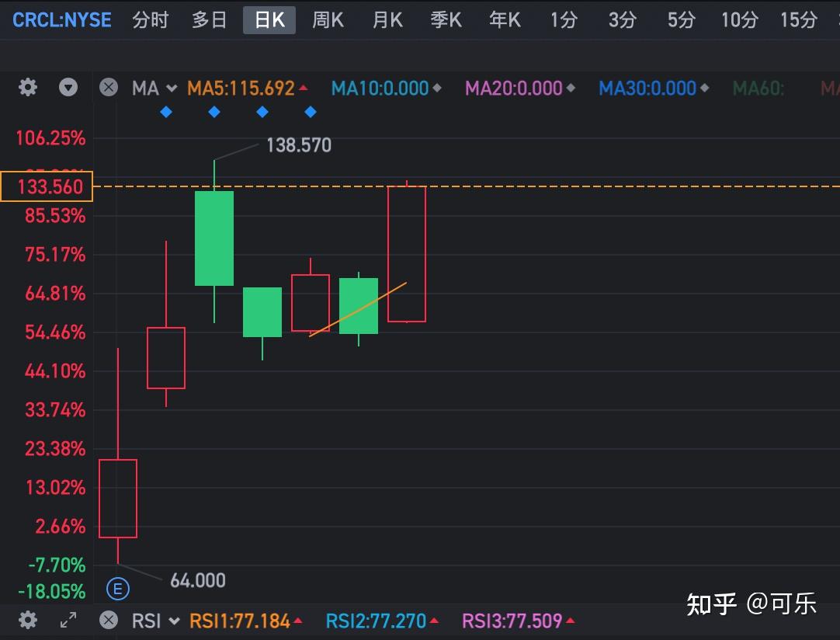Click the CRCL:NYSE ticker label
Viewport: 840px width, 640px height.
click(x=61, y=19)
